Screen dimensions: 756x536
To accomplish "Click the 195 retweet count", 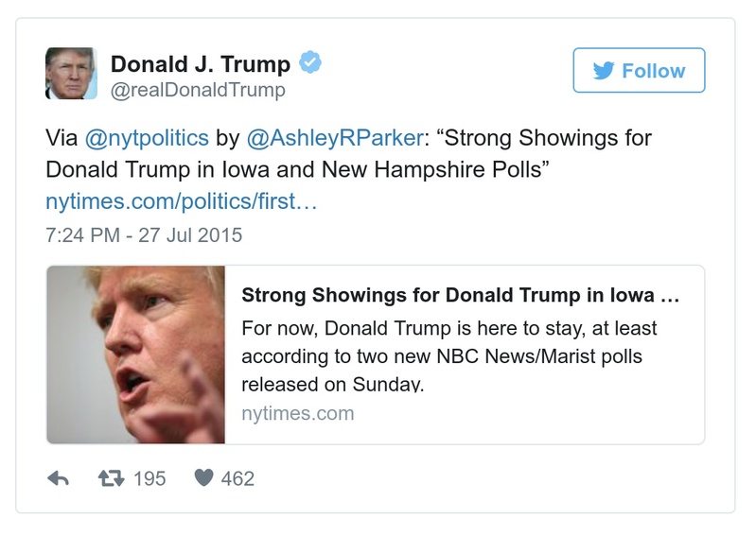I will (x=149, y=479).
